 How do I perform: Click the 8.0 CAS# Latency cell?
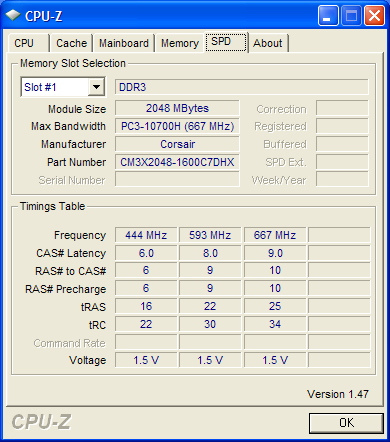210,253
